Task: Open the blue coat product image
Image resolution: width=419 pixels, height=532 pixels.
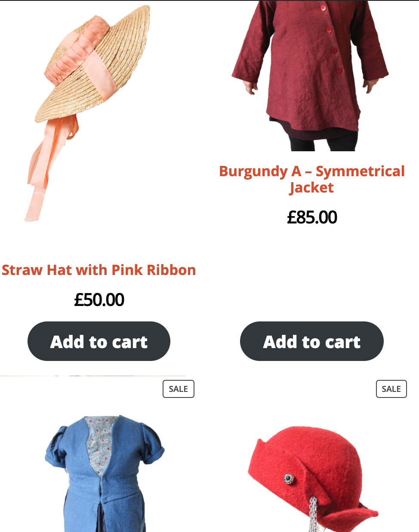Action: [105, 473]
